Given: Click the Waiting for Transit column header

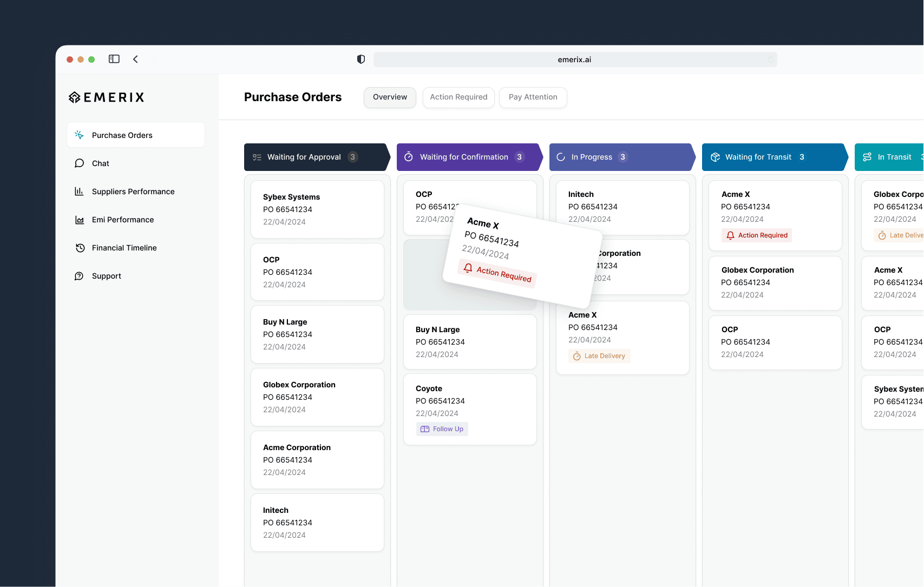Looking at the screenshot, I should (775, 157).
